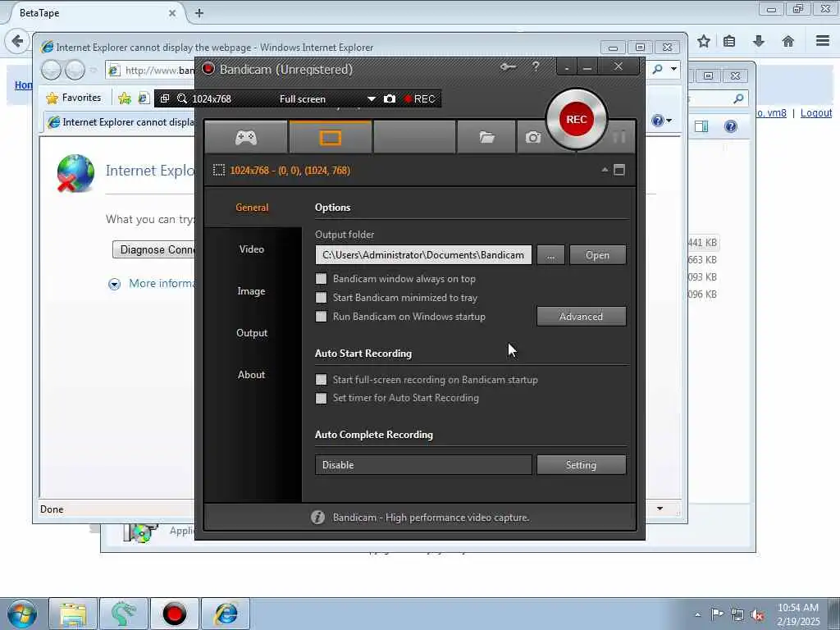Click the small REC button in overlay bar
The width and height of the screenshot is (840, 630).
click(x=420, y=98)
